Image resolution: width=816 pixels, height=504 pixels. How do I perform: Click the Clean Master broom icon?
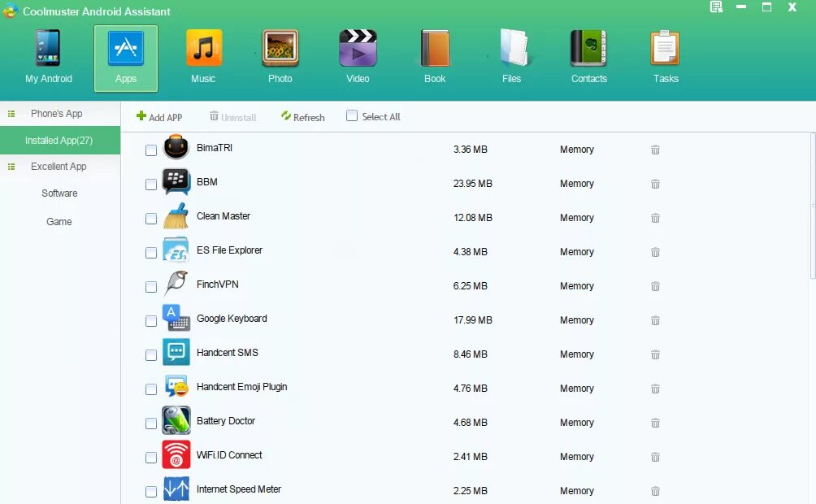tap(176, 215)
